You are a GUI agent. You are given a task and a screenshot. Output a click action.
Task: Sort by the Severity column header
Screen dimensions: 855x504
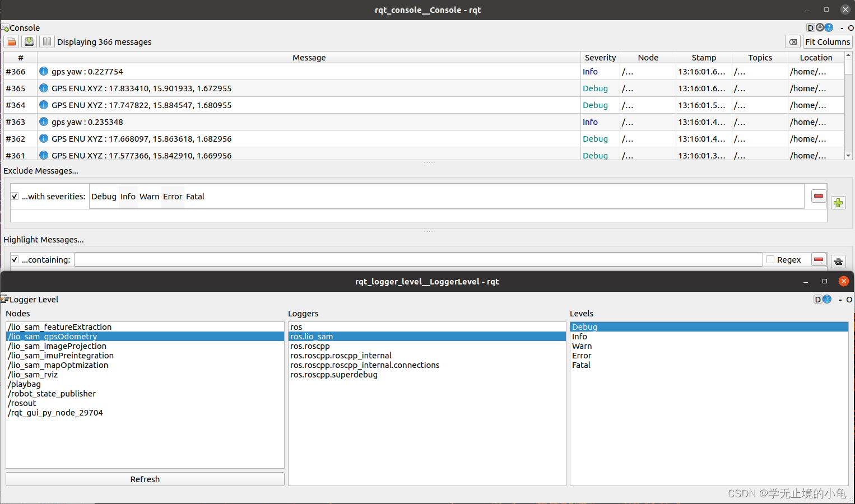[600, 57]
